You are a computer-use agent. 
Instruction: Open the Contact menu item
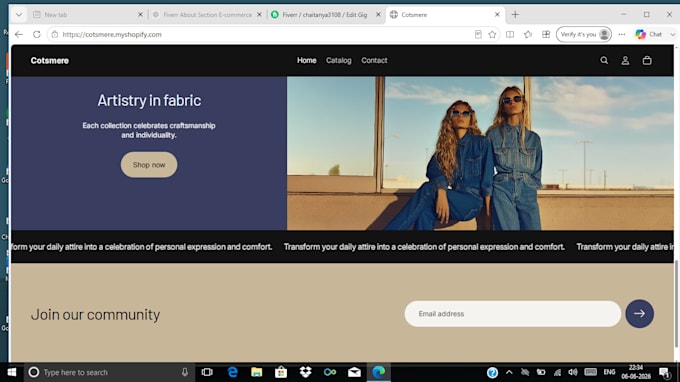[x=374, y=60]
